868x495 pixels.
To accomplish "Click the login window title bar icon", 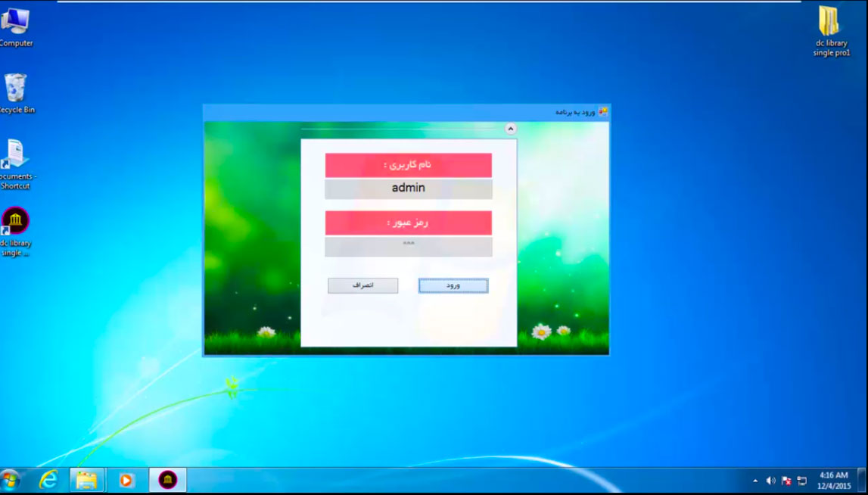I will [x=603, y=112].
